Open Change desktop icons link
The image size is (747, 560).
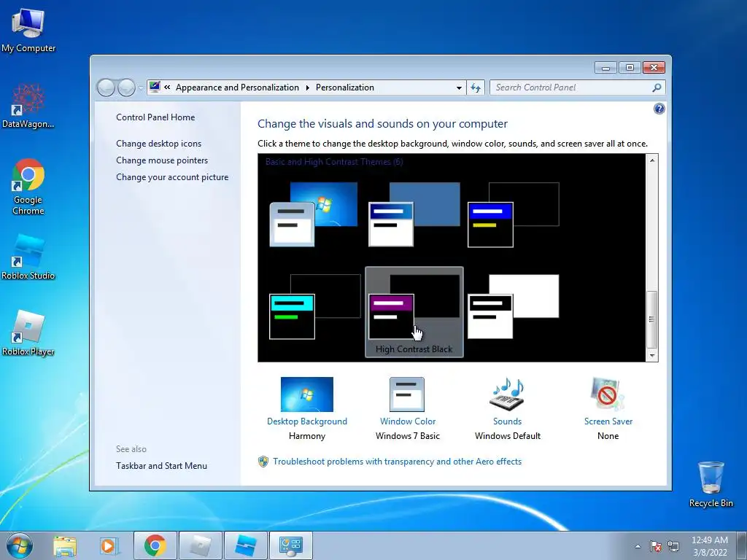(x=158, y=144)
